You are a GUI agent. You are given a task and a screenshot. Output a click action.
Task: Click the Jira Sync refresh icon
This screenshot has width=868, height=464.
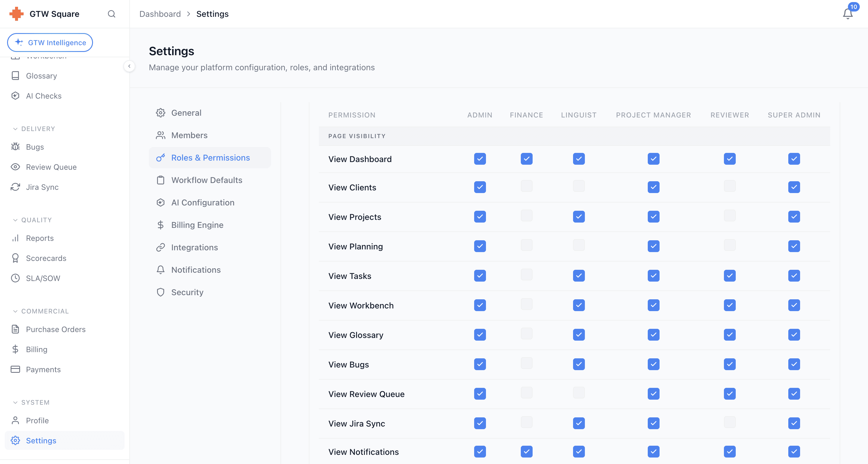(x=15, y=187)
